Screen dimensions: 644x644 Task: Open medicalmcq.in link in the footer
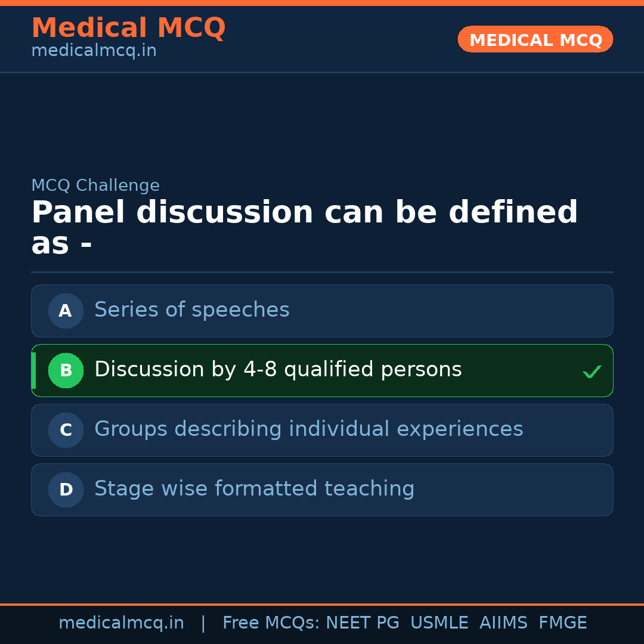[x=121, y=623]
